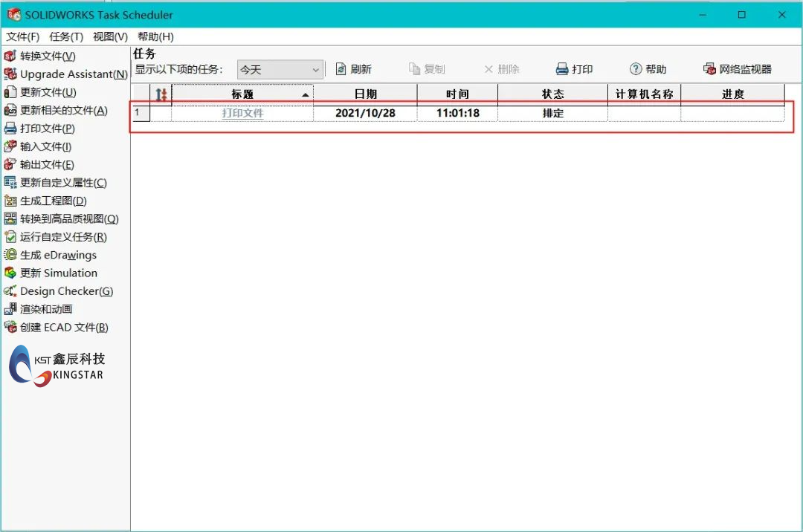
Task: Open the 生成 eDrawings task icon
Action: click(10, 255)
